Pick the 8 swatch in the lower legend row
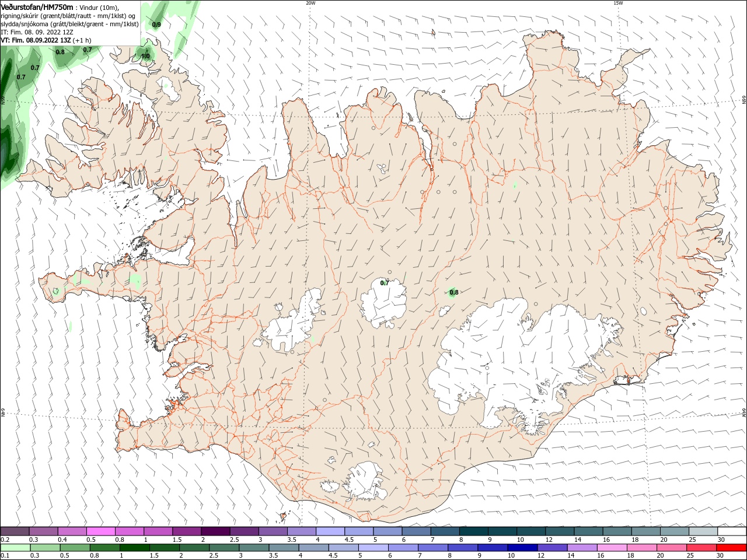Viewport: 747px width, 560px height. click(462, 548)
